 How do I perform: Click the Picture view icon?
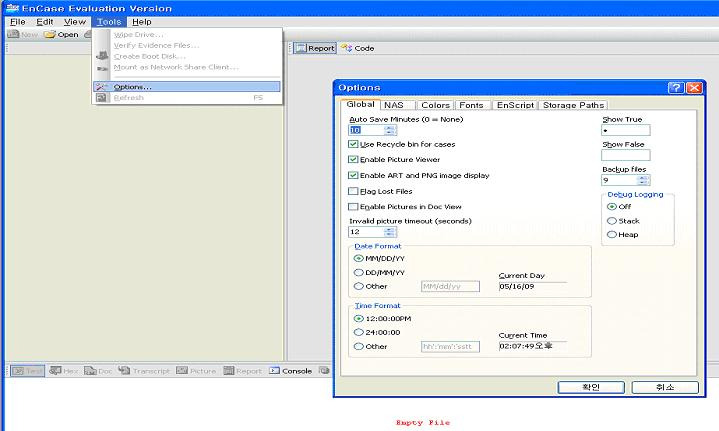(182, 370)
